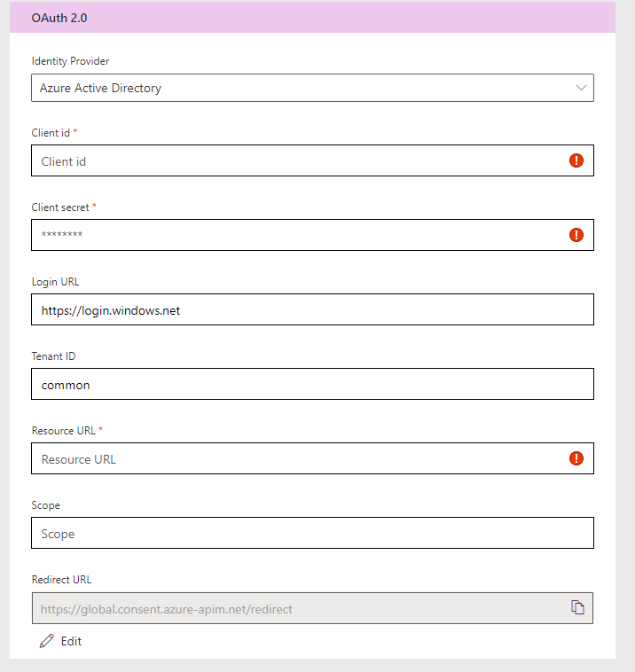Click the Resource URL label text
This screenshot has height=672, width=635.
pyautogui.click(x=64, y=431)
